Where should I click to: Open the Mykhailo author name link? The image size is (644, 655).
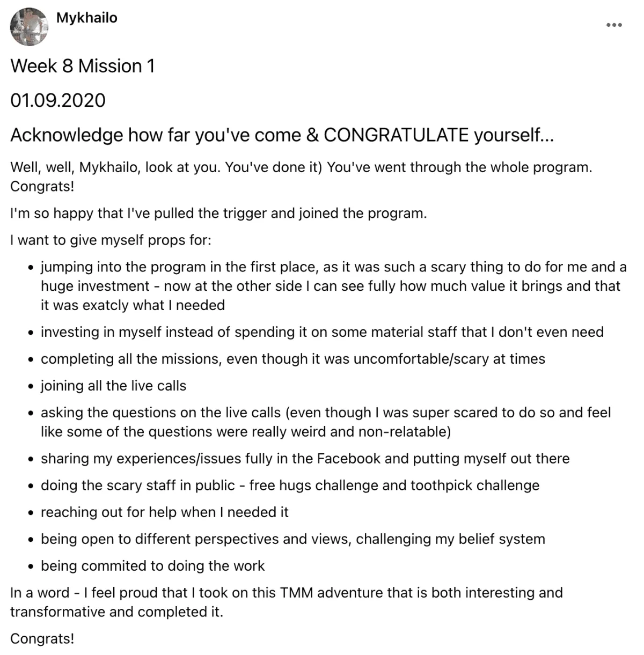click(86, 18)
